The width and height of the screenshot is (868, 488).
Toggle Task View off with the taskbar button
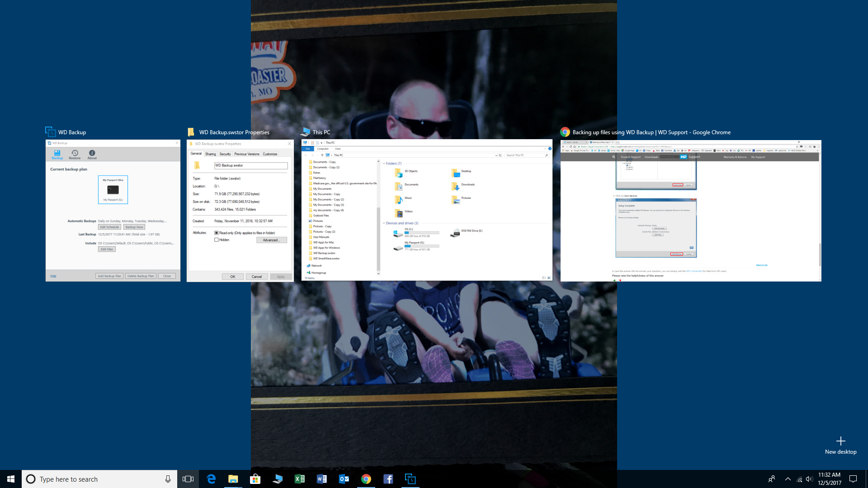188,479
